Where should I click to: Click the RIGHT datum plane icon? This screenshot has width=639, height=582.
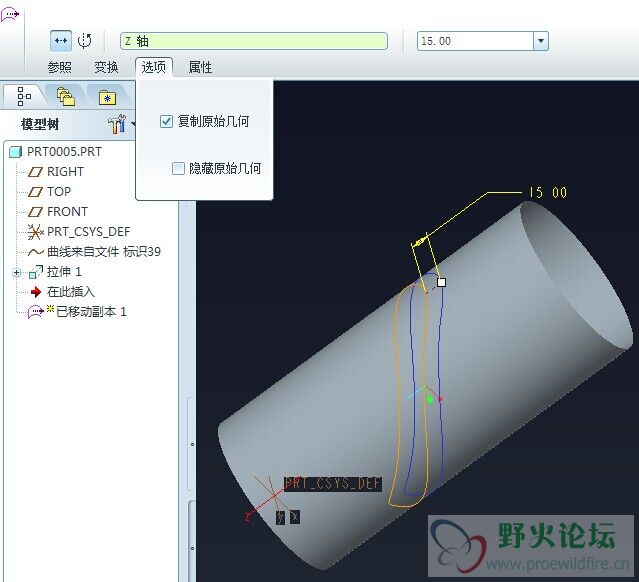coord(35,172)
